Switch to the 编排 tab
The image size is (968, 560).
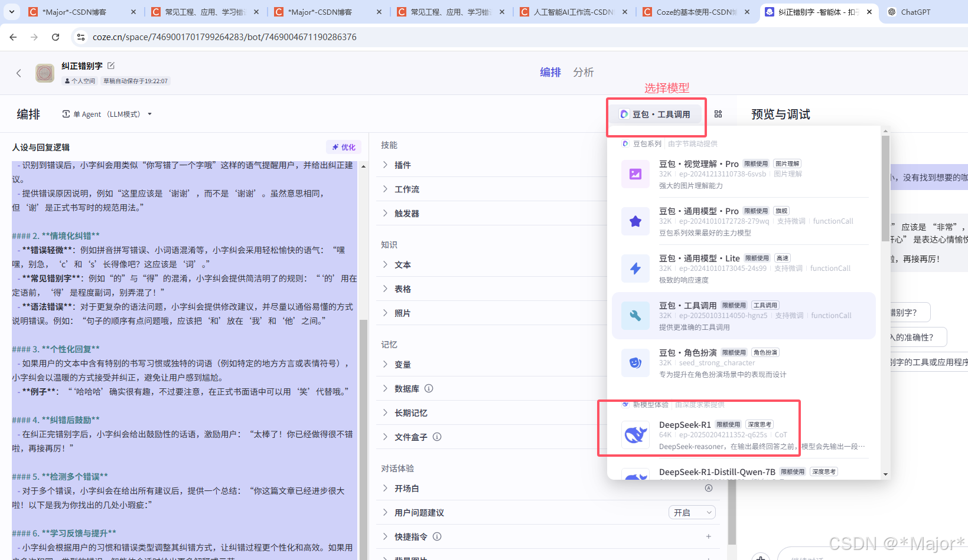550,72
